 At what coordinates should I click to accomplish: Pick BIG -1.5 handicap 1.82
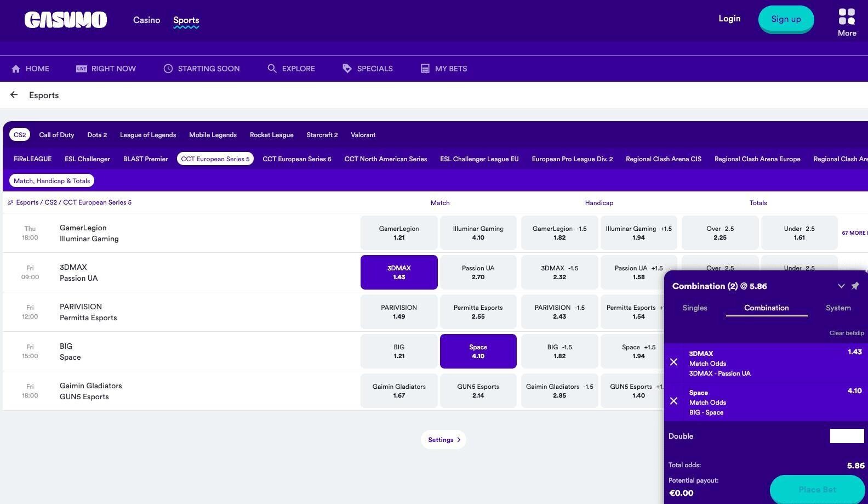click(x=559, y=351)
